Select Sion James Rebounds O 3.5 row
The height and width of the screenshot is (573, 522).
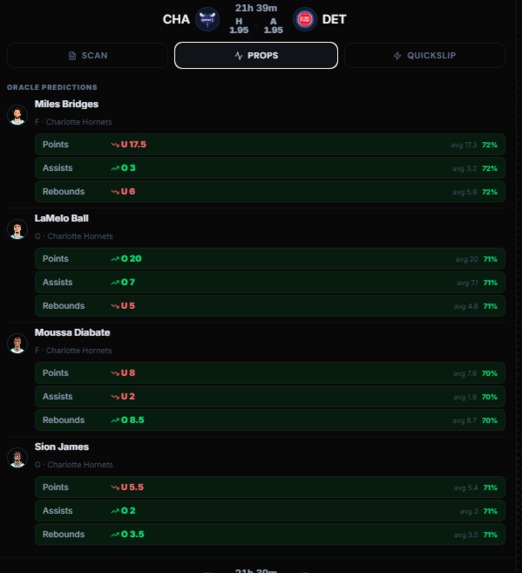point(270,534)
